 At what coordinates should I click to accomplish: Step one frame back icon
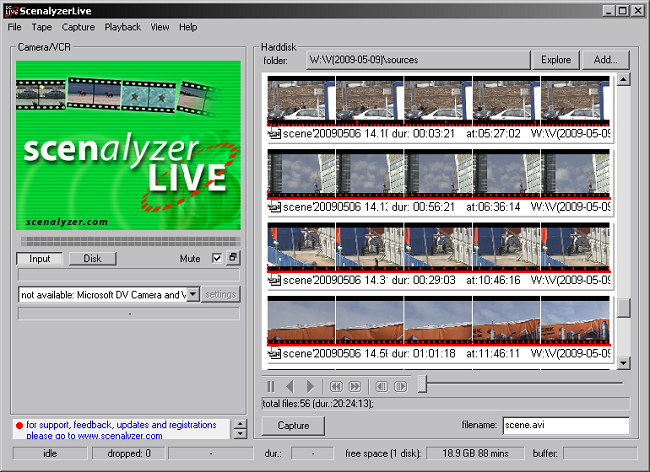(381, 387)
